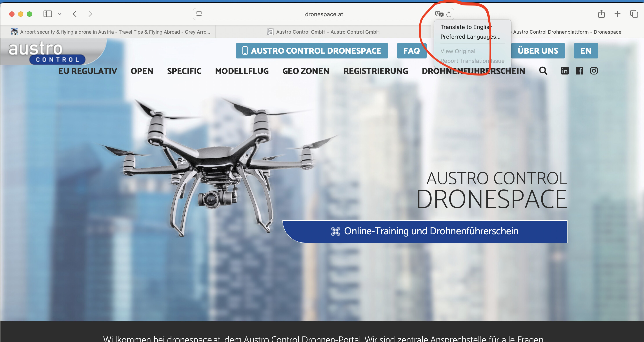Open the Share sheet icon
Image resolution: width=644 pixels, height=342 pixels.
601,14
